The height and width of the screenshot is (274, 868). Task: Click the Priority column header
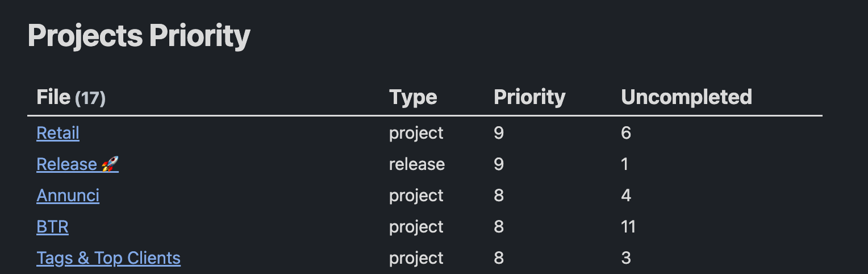(x=529, y=97)
